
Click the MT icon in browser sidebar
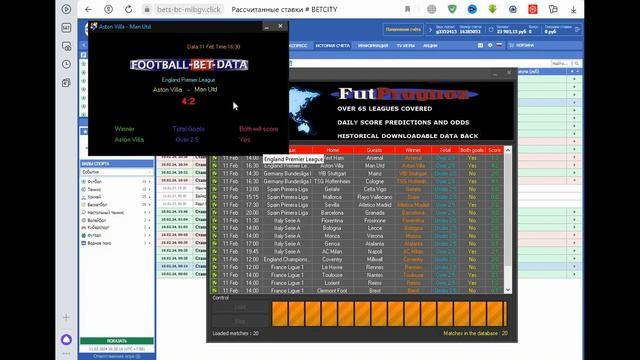tap(66, 27)
